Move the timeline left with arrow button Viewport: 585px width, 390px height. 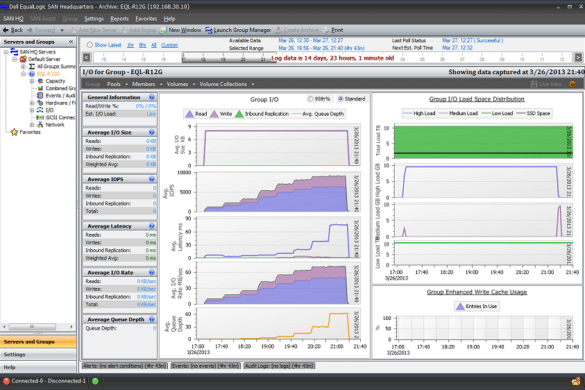click(87, 57)
